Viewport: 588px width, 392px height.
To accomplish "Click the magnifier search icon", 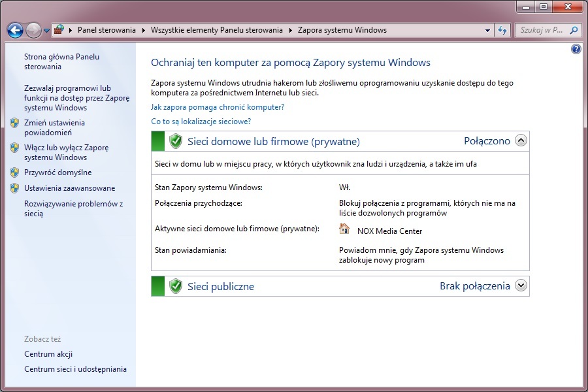I will (x=574, y=30).
